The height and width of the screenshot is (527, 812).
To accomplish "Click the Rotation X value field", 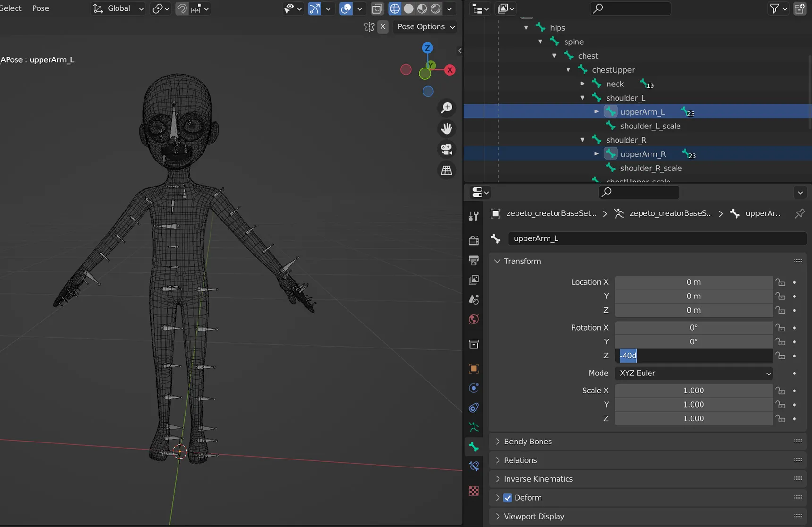I will tap(694, 328).
